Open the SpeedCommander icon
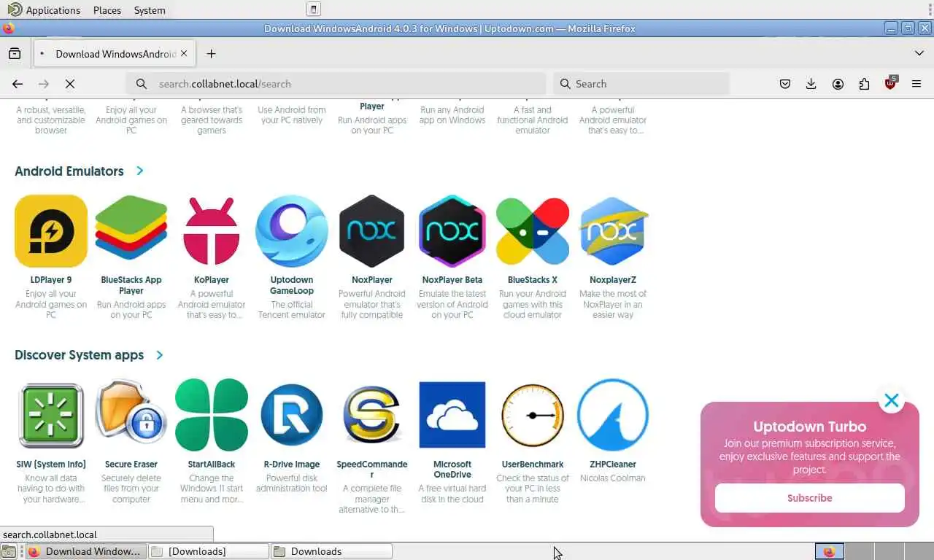This screenshot has height=560, width=934. click(372, 415)
